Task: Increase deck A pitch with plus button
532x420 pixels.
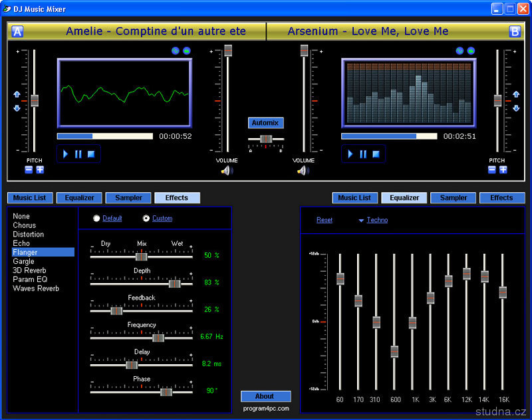Action: [40, 169]
